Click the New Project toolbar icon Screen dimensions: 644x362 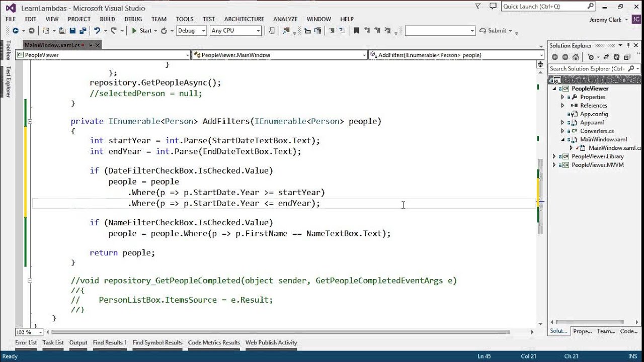click(x=46, y=31)
